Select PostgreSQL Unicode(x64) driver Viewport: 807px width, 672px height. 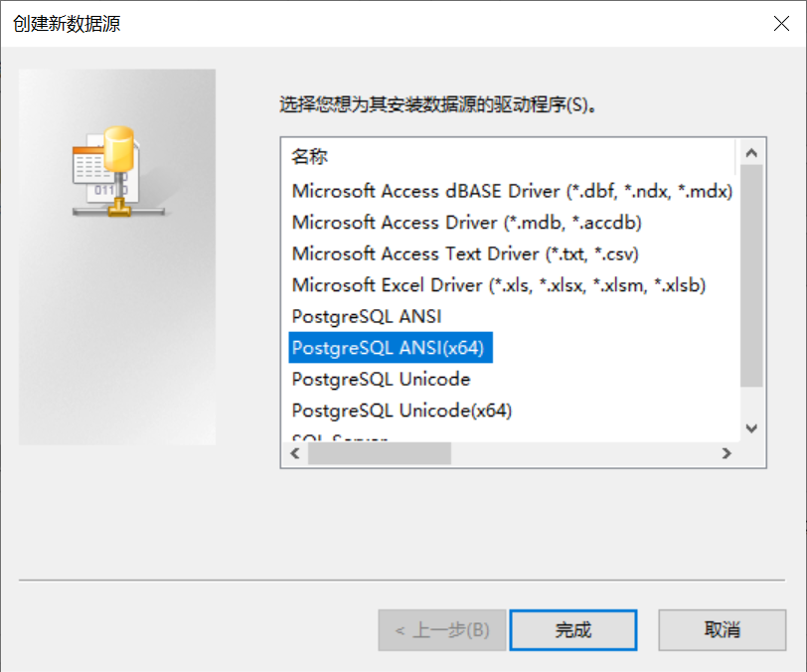click(x=402, y=411)
